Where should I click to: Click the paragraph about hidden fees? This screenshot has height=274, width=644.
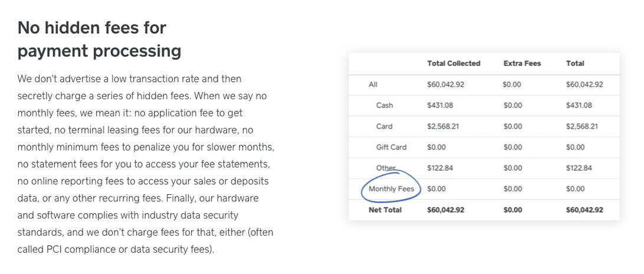click(146, 164)
